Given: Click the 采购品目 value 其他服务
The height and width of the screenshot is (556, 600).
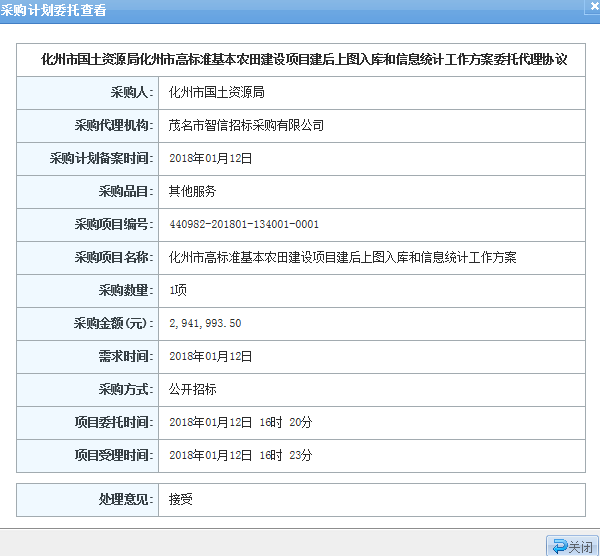Looking at the screenshot, I should click(193, 191).
